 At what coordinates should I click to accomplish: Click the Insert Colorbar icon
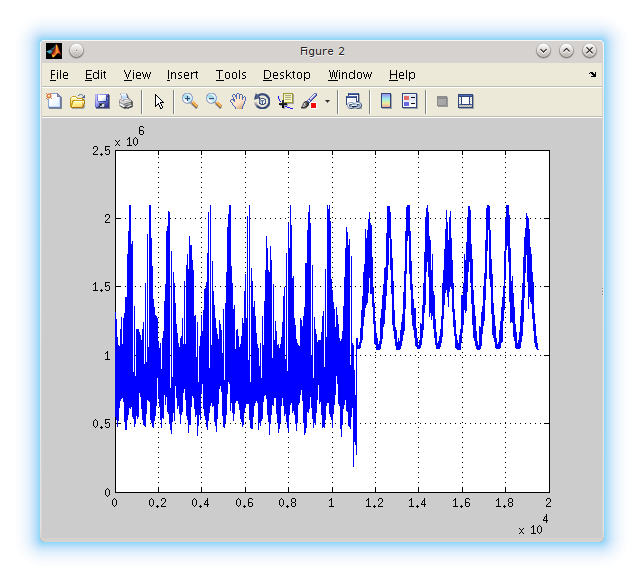[x=386, y=101]
